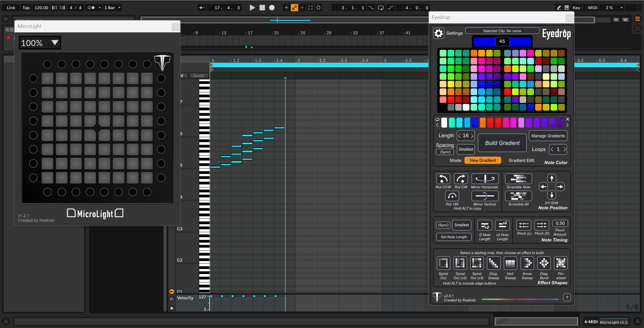Select New Gradient mode

coord(483,161)
